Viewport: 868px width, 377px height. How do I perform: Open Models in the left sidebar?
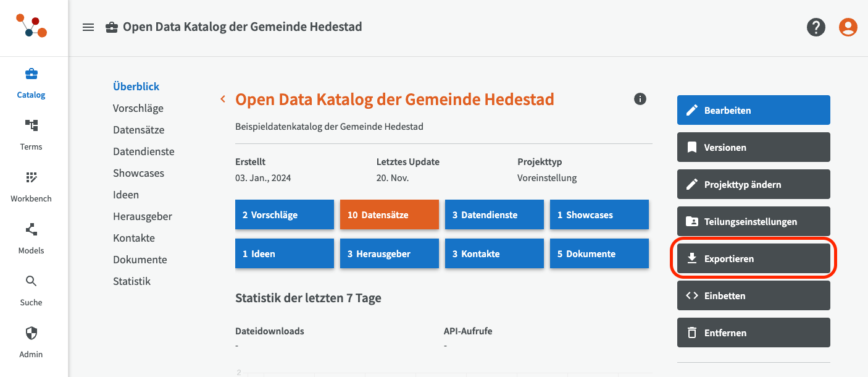pos(31,230)
